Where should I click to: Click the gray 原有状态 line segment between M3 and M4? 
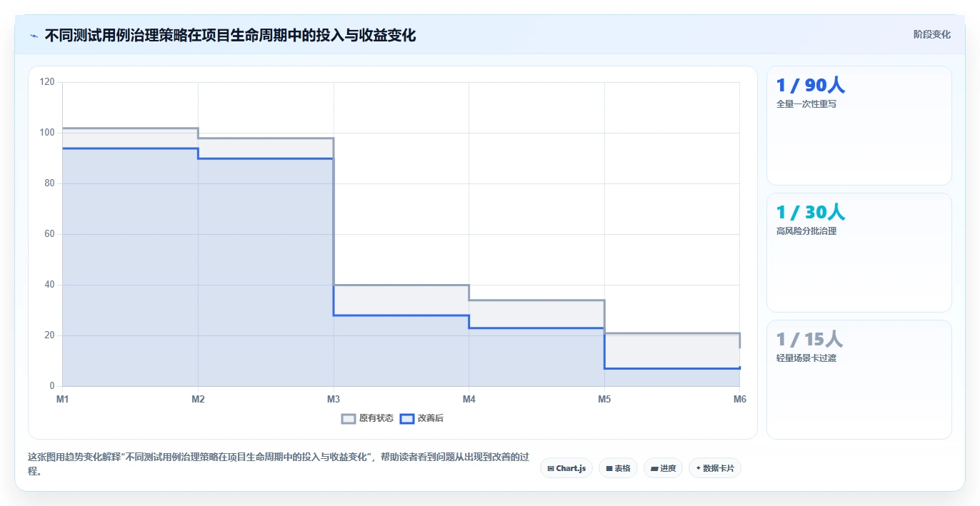pos(401,285)
